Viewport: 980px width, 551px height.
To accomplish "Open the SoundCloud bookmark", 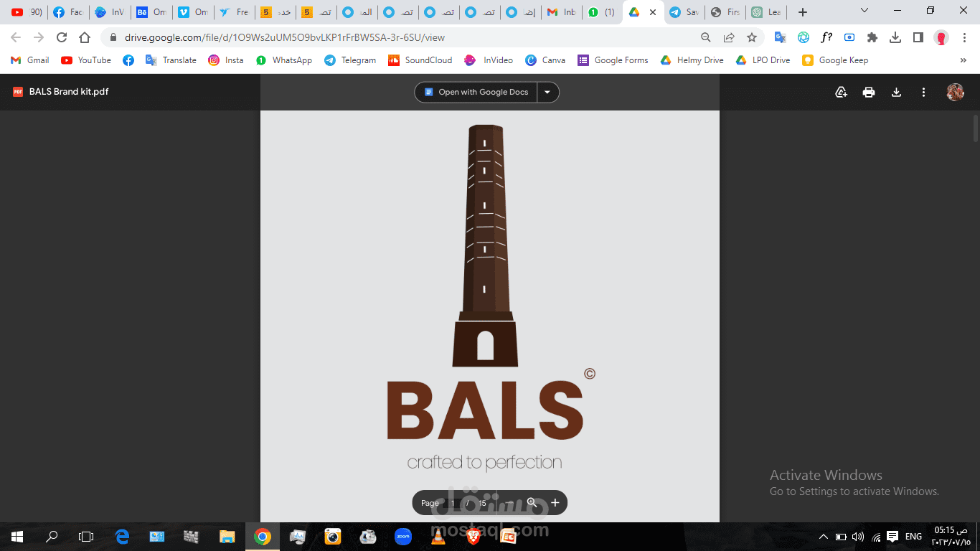I will tap(420, 60).
